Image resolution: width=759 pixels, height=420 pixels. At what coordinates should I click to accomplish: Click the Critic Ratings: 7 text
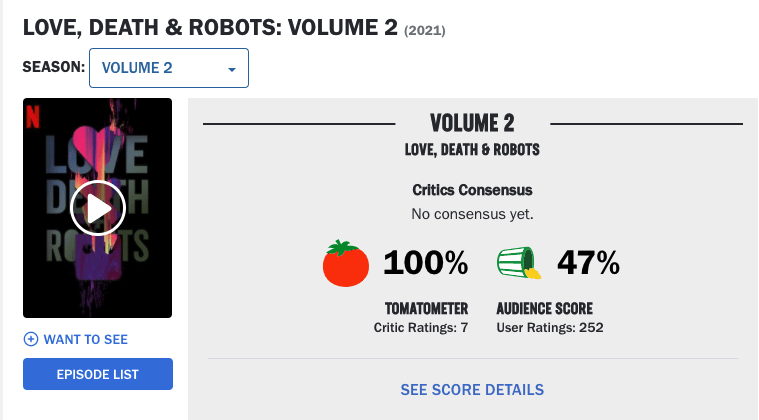421,328
